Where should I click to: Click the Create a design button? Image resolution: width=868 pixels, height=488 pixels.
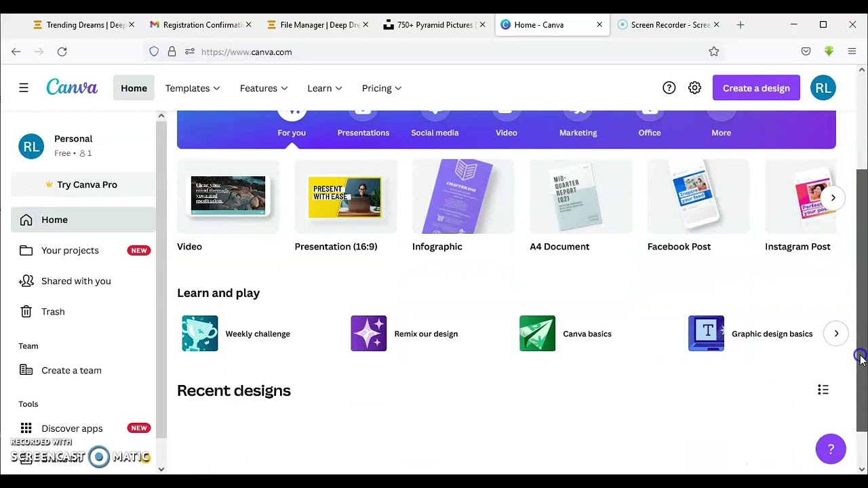(756, 88)
